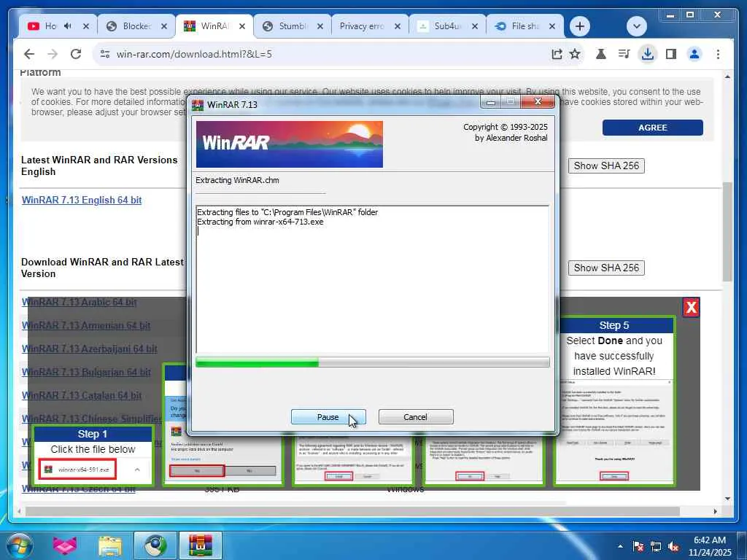Go forward in browser history
The image size is (747, 560).
coord(53,54)
